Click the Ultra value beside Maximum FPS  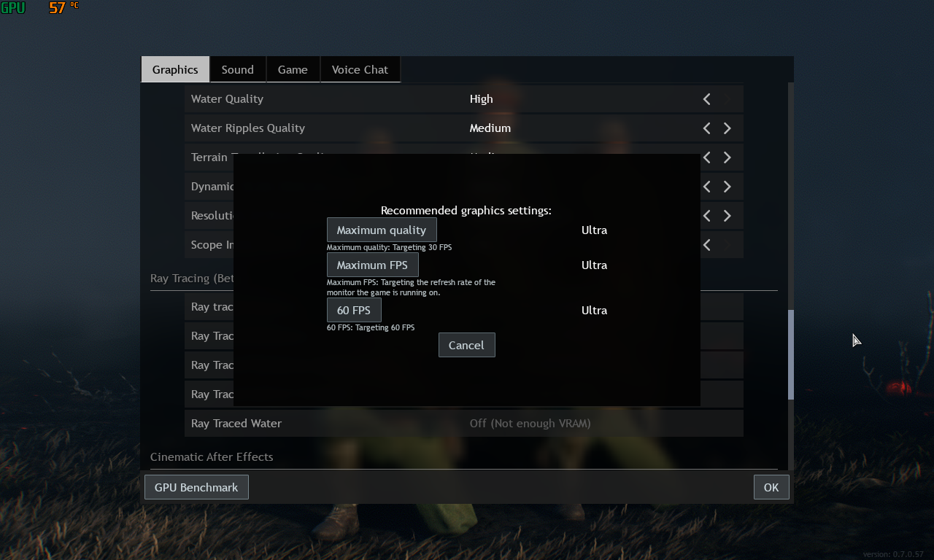594,265
